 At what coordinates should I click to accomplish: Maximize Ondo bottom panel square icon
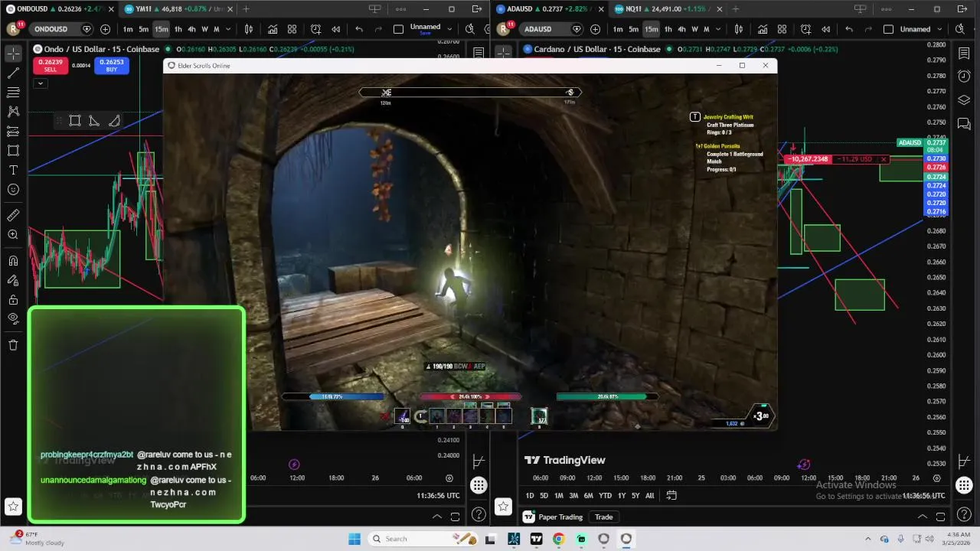(455, 517)
